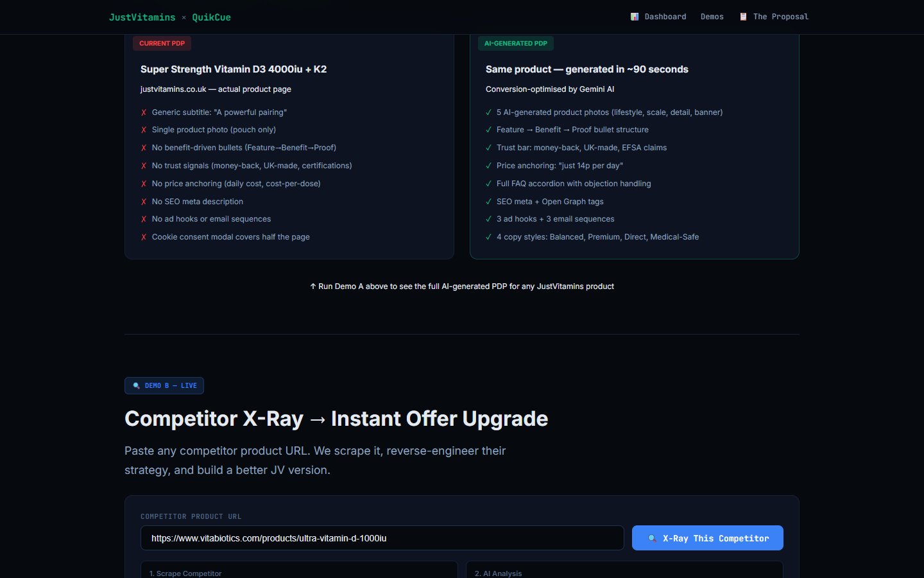Go to The Proposal page
Image resolution: width=924 pixels, height=578 pixels.
[780, 17]
